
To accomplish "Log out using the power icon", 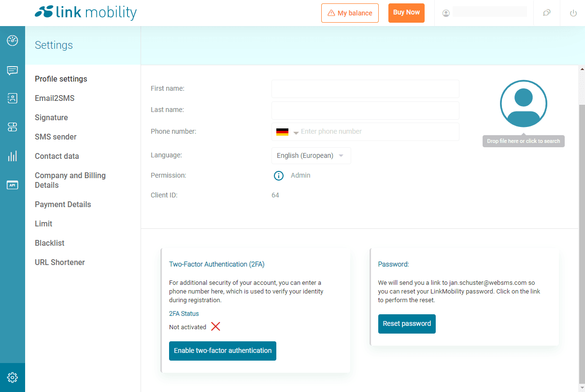I will point(573,13).
